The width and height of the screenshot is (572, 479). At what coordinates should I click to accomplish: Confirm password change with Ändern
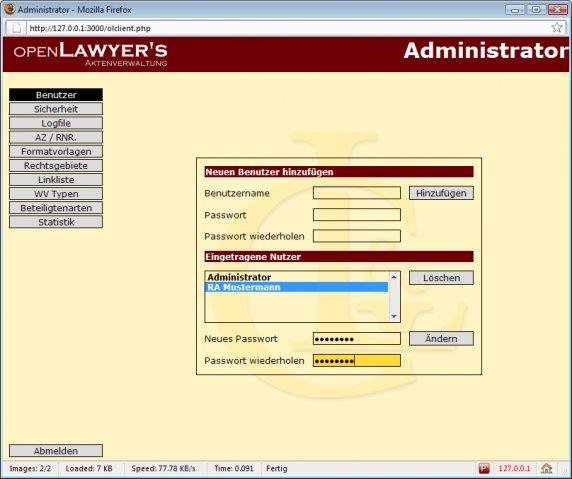(441, 339)
